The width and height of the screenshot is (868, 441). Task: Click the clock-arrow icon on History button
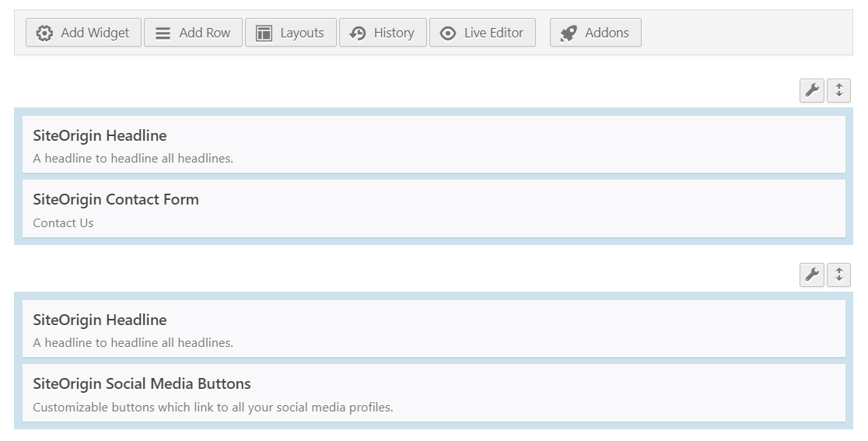coord(358,33)
